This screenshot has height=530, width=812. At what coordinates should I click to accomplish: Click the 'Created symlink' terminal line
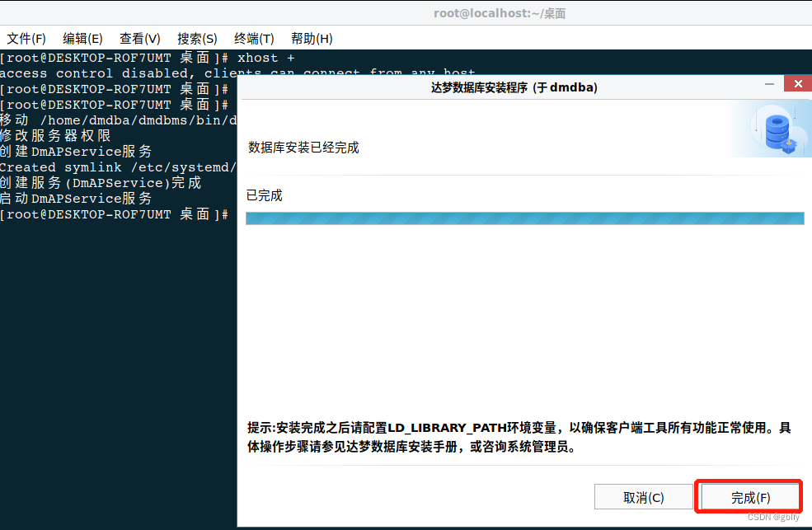(x=118, y=167)
